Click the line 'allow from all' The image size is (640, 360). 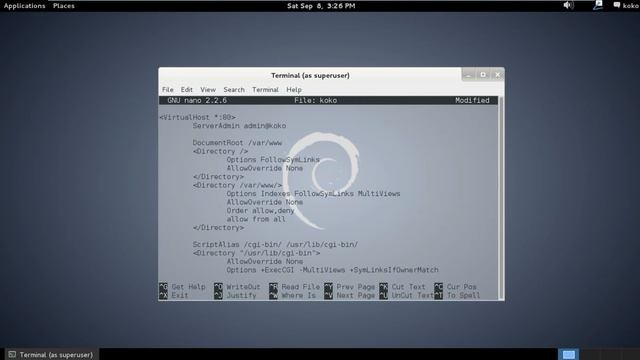coord(256,219)
